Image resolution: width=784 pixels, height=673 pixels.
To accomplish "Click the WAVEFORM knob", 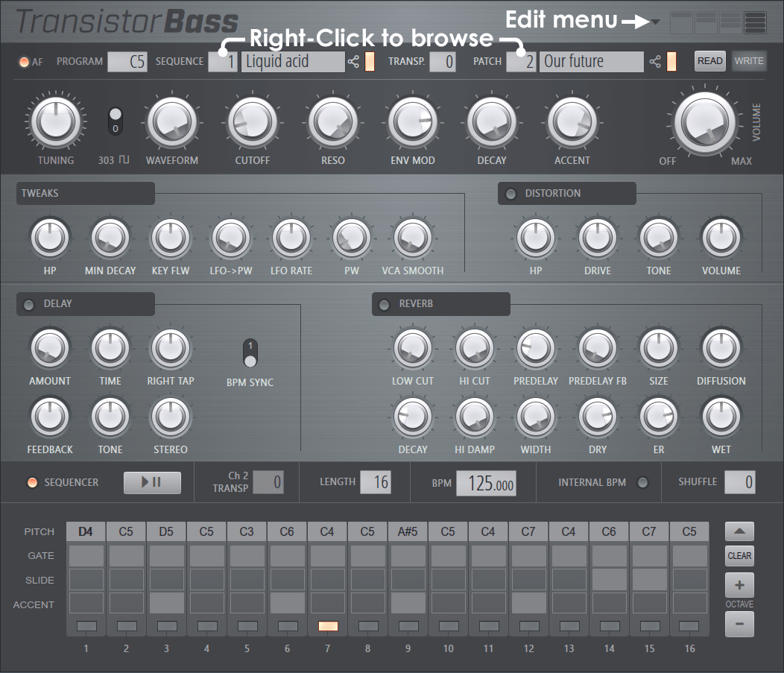I will (x=172, y=121).
